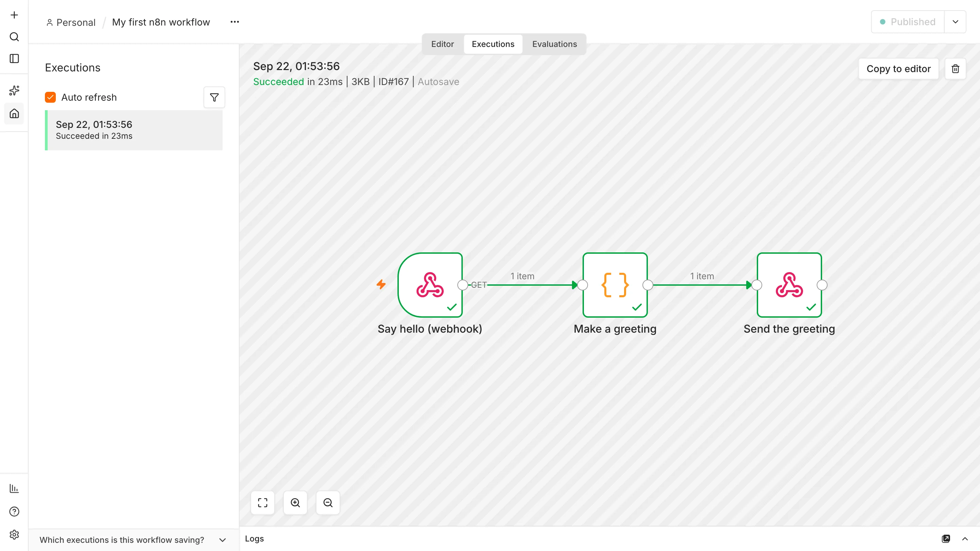The image size is (980, 551).
Task: Open Logs in a new window icon
Action: [946, 538]
